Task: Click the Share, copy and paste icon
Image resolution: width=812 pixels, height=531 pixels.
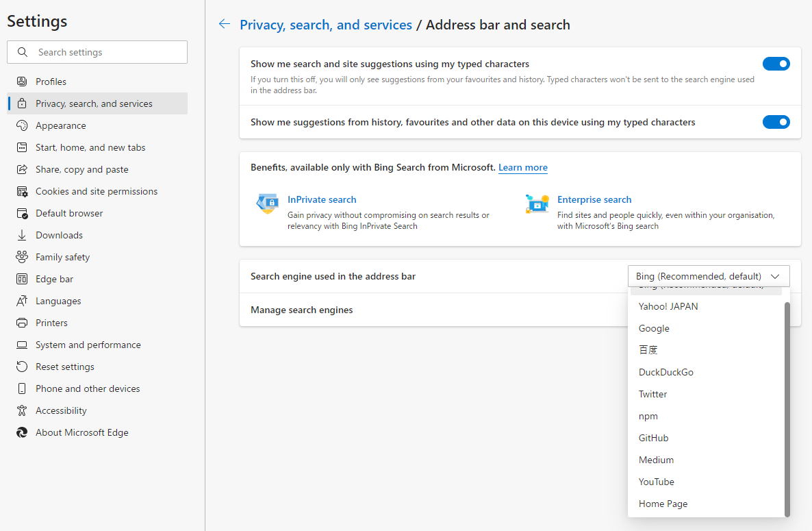Action: [22, 169]
